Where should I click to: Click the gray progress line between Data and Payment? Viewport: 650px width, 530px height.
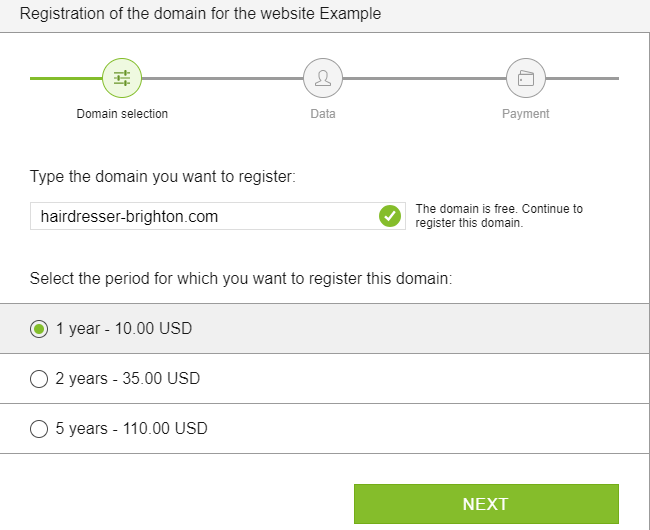(424, 78)
